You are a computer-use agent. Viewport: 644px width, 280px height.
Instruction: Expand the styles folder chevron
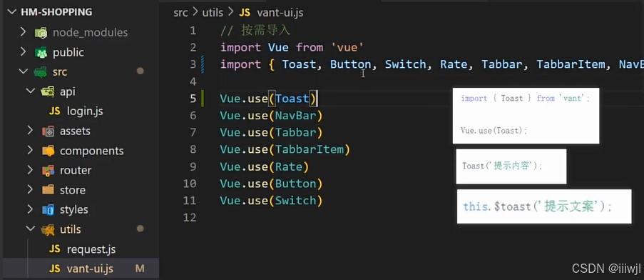pos(31,209)
